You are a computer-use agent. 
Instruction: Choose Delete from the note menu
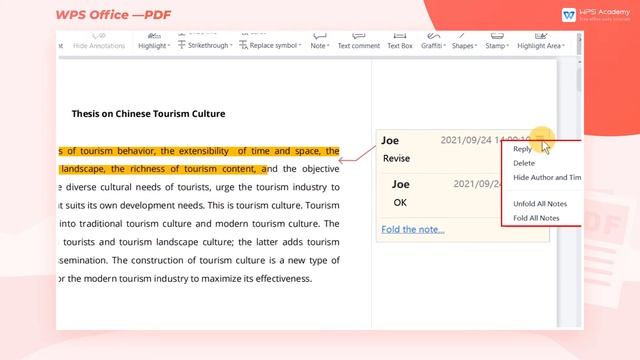524,163
